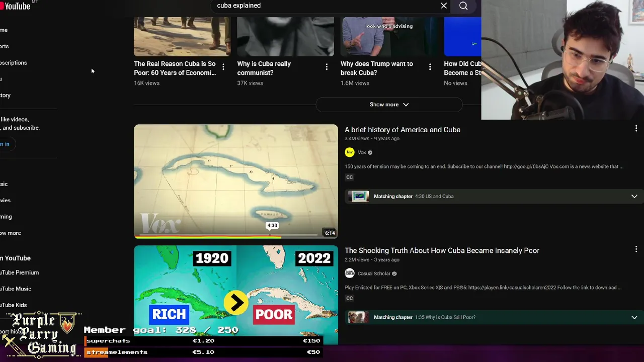Open Music in the sidebar Explore list
Screen dimensions: 644x362
coord(4,184)
